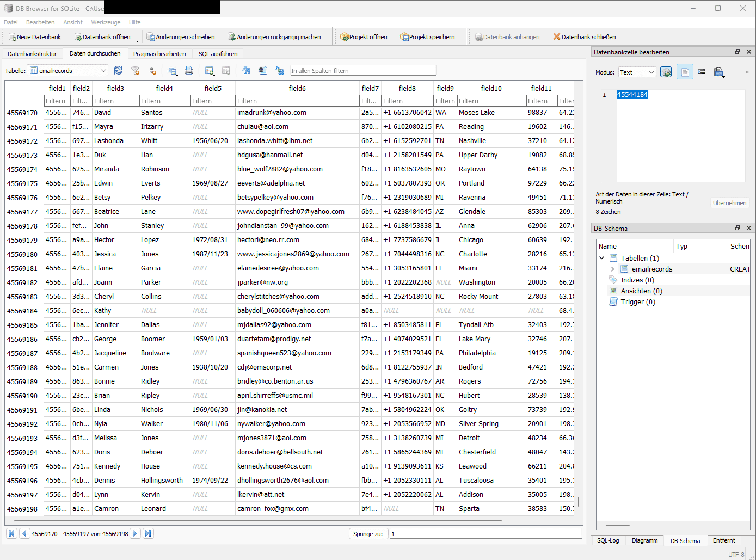Click the Änderungen schreiben button
The width and height of the screenshot is (756, 560).
(181, 36)
